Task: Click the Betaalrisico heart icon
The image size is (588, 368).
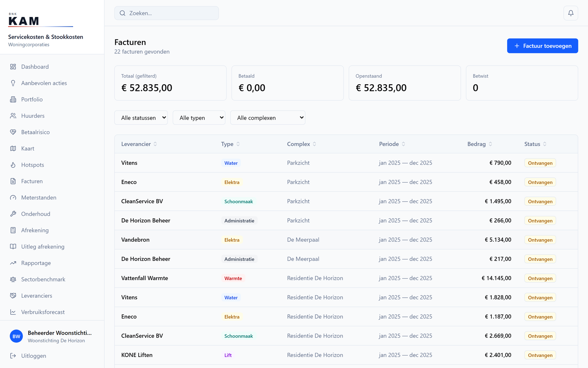Action: [x=13, y=132]
